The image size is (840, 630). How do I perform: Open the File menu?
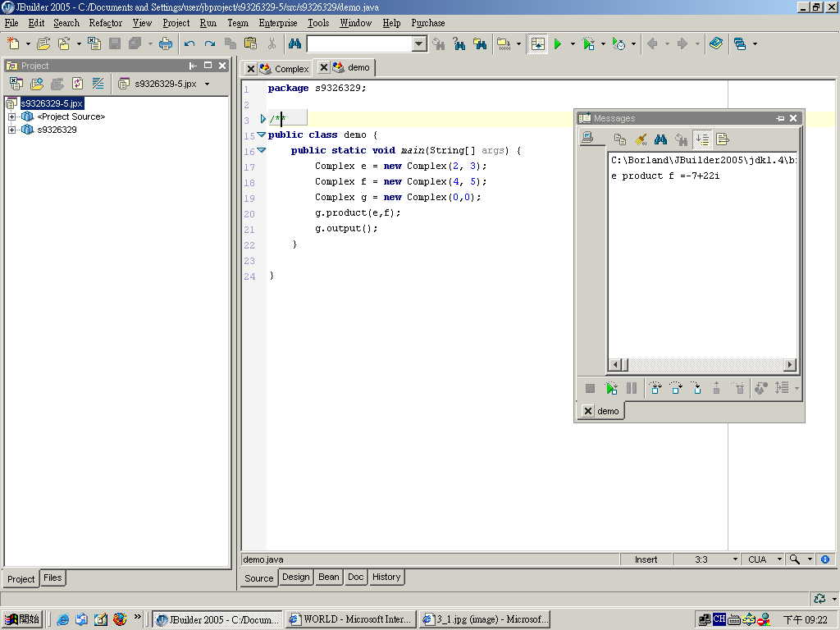(11, 23)
